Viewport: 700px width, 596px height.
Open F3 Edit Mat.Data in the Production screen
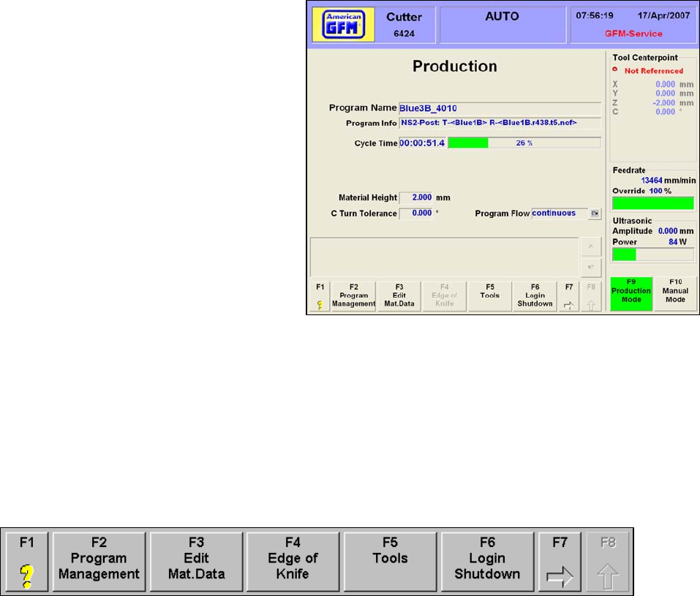399,296
